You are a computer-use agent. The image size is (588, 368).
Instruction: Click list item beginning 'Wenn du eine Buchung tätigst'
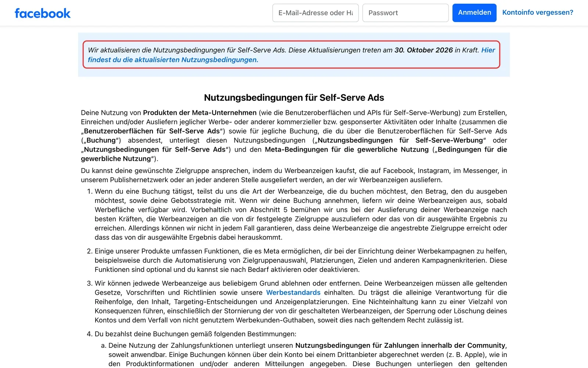click(x=301, y=214)
